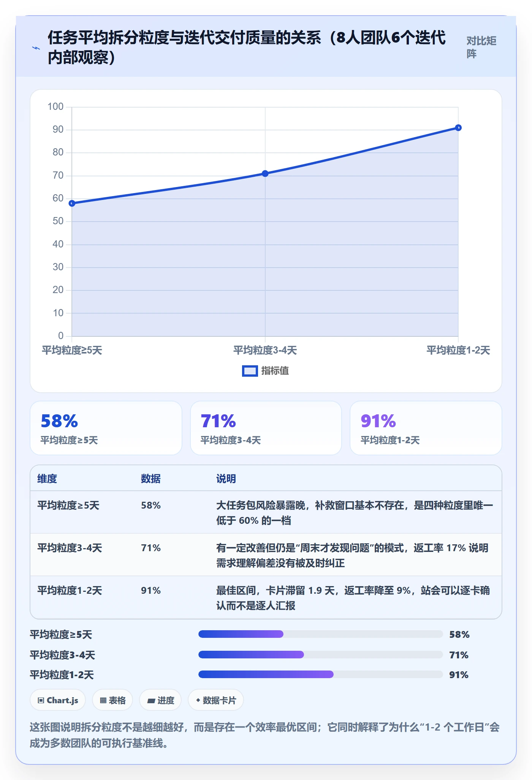Click the 对比矩阵 tag in the header
The height and width of the screenshot is (780, 532).
(x=481, y=47)
